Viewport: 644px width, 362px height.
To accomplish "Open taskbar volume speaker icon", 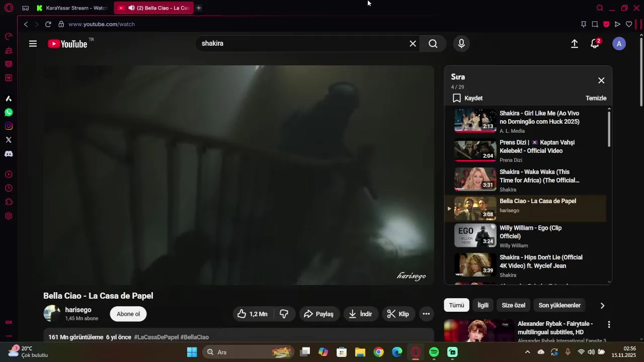I will [x=591, y=352].
